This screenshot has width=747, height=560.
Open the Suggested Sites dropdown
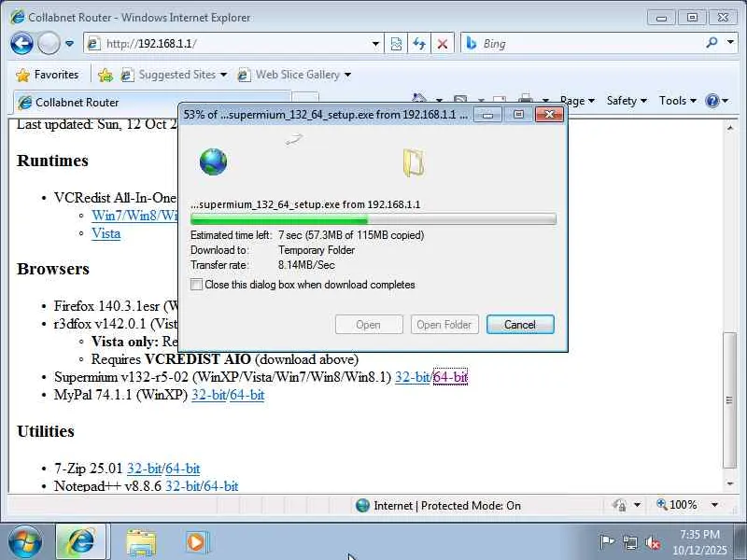coord(174,75)
